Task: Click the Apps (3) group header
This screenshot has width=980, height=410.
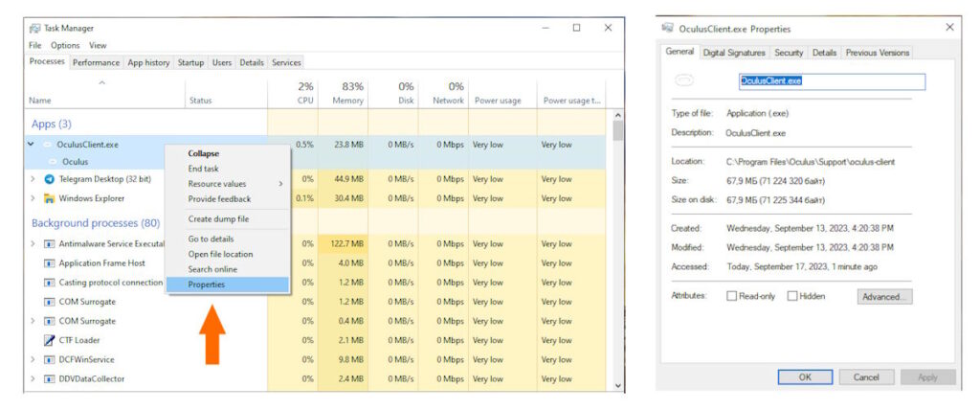Action: [52, 124]
